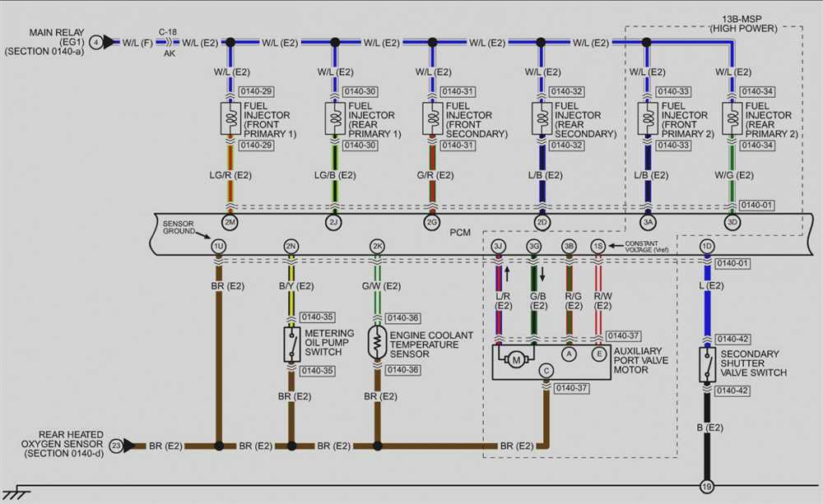Image resolution: width=823 pixels, height=504 pixels.
Task: Click the FUEL INJECTOR (REAR PRIMARY 2) label
Action: pyautogui.click(x=771, y=119)
